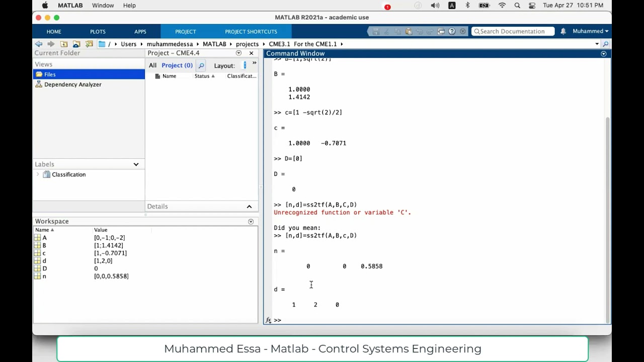Click the switch windows toolbar icon
The image size is (644, 362).
pyautogui.click(x=441, y=31)
